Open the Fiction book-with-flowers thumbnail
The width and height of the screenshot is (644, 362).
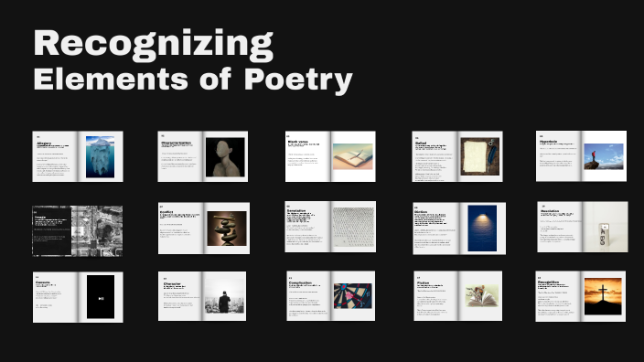tap(457, 295)
